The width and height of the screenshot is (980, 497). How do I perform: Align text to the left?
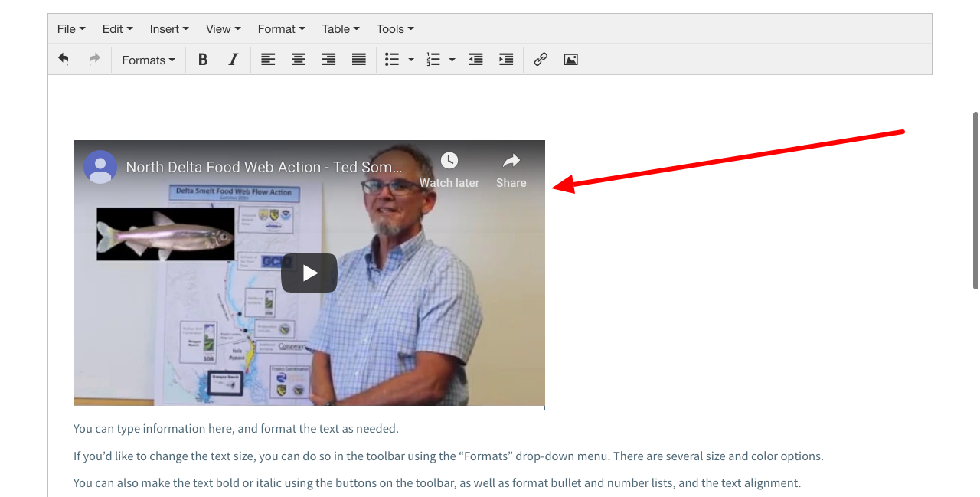(x=268, y=59)
